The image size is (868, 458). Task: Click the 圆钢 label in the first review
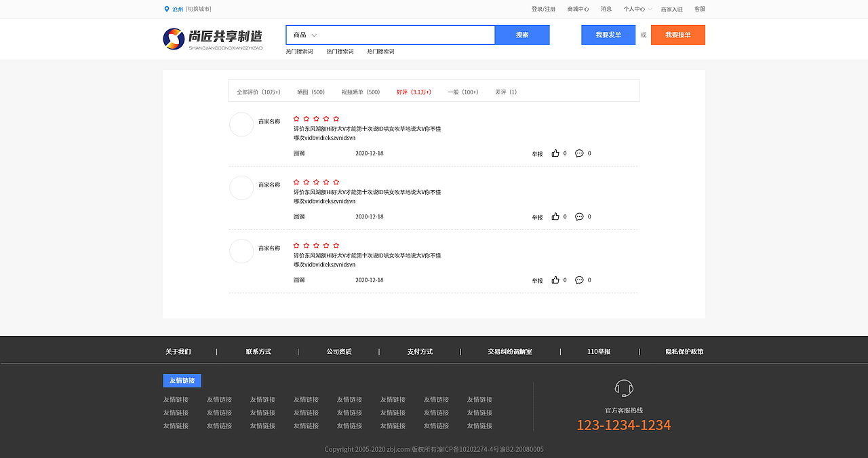299,153
